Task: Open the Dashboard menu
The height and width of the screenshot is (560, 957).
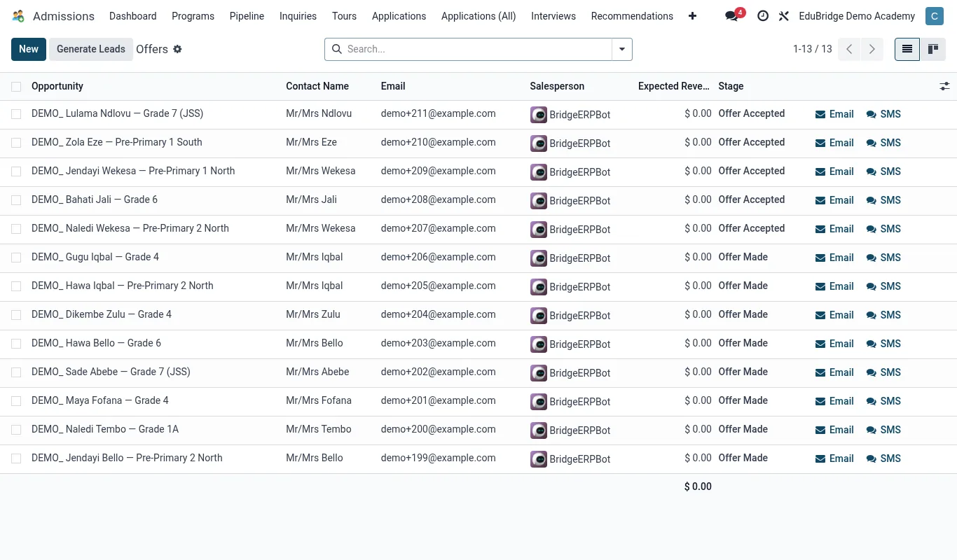Action: (x=133, y=16)
